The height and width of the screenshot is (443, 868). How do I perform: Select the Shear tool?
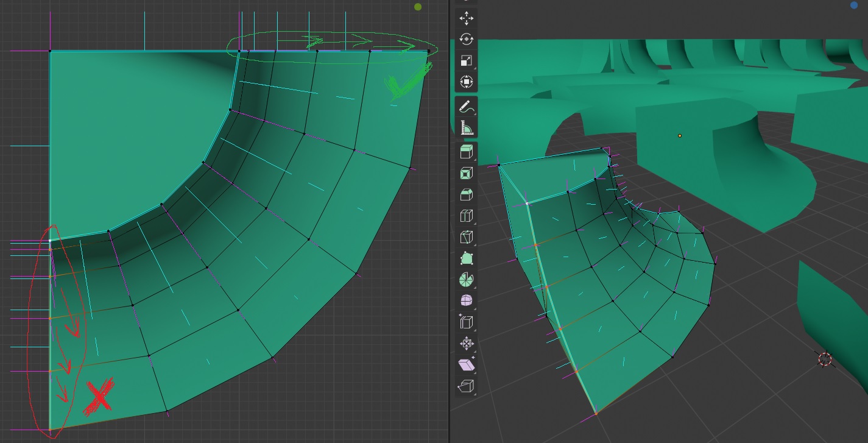coord(466,364)
